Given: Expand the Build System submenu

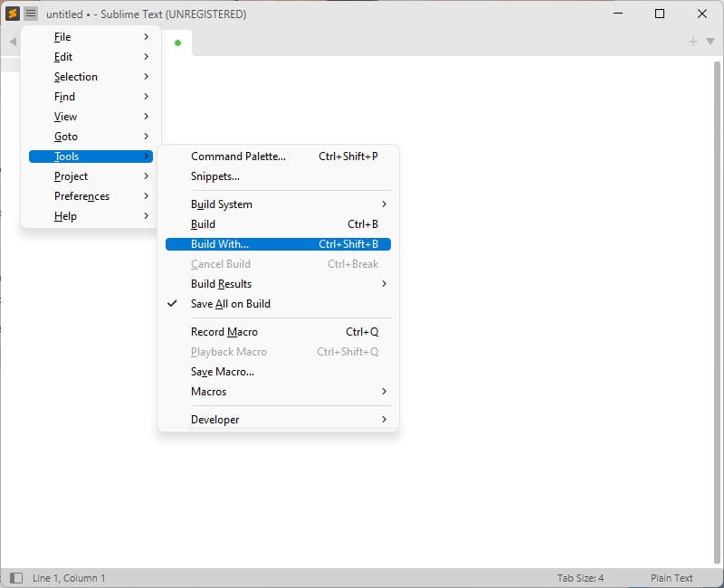Looking at the screenshot, I should coord(278,204).
